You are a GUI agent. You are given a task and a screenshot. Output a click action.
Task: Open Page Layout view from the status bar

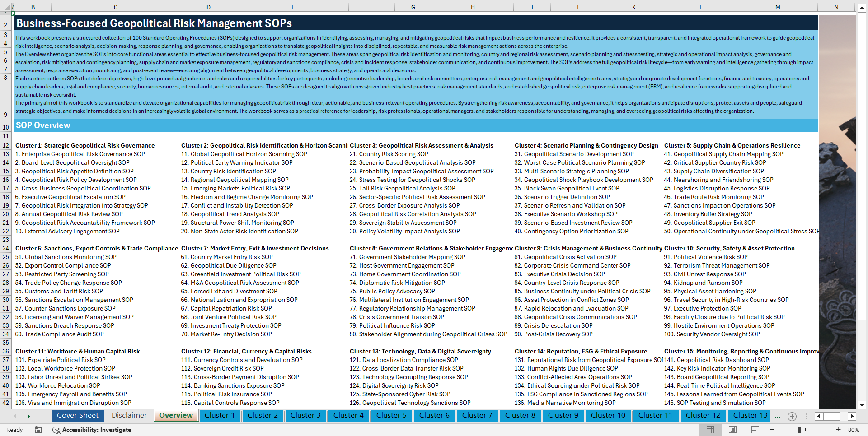(732, 430)
